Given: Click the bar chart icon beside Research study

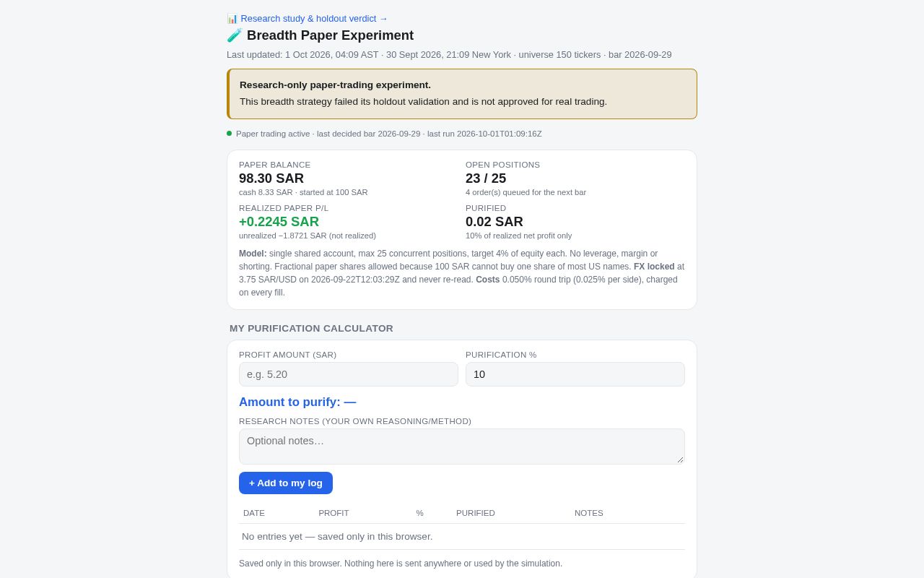Looking at the screenshot, I should click(x=232, y=19).
